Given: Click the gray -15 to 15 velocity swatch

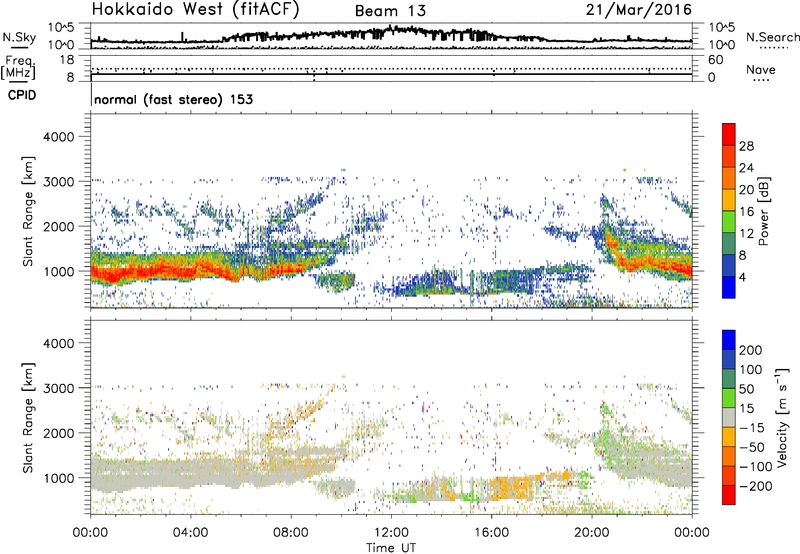Looking at the screenshot, I should click(x=729, y=417).
